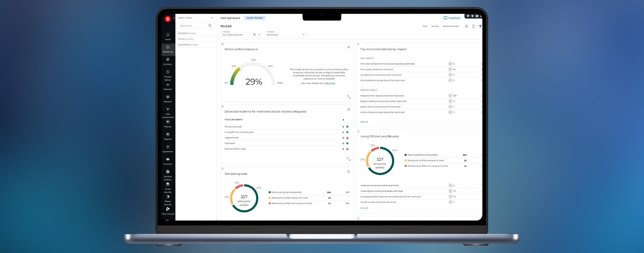The height and width of the screenshot is (253, 644).
Task: Expand the Attack surface exposure widget
Action: (x=348, y=97)
